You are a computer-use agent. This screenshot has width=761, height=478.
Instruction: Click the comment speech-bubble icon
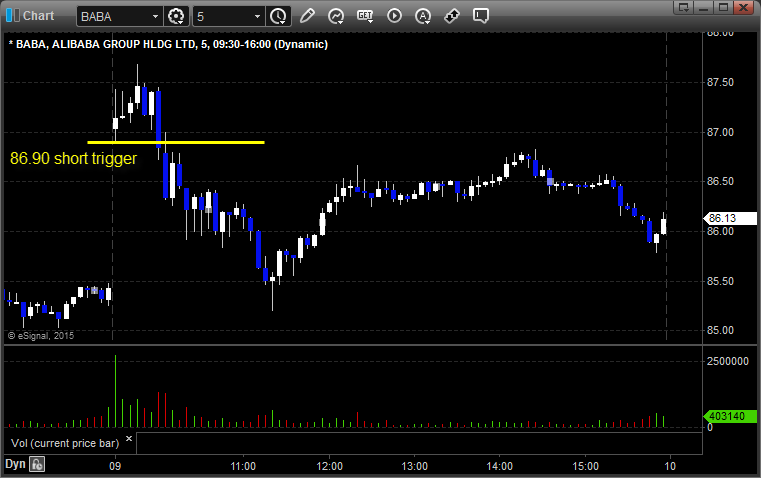pyautogui.click(x=480, y=16)
